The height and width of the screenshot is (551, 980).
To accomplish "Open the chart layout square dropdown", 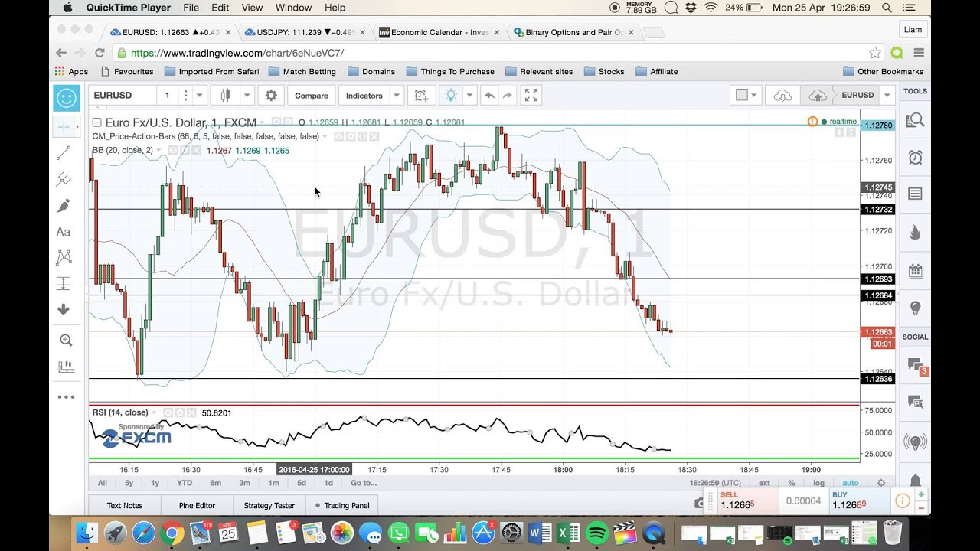I will [746, 96].
